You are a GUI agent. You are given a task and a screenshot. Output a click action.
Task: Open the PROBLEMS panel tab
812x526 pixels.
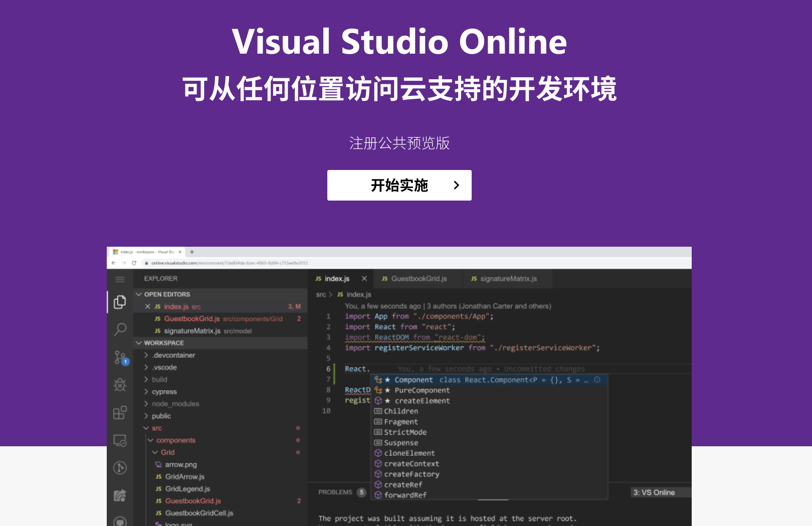pos(335,492)
